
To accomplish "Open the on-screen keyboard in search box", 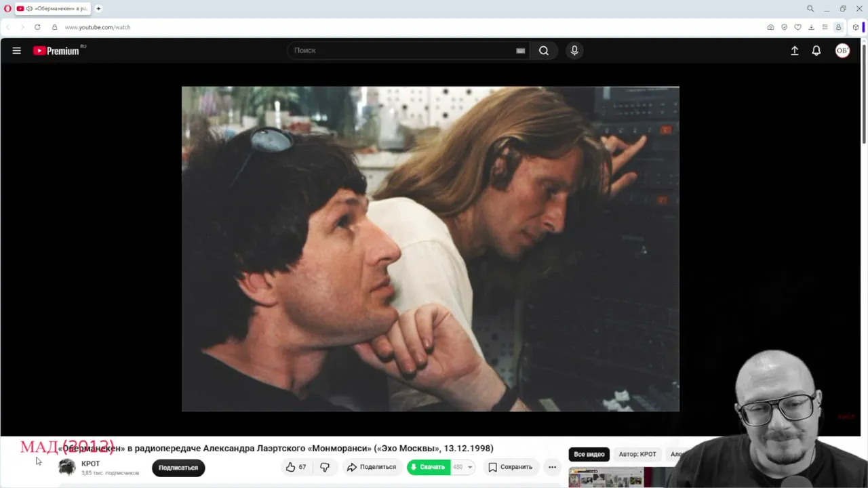I will coord(521,51).
